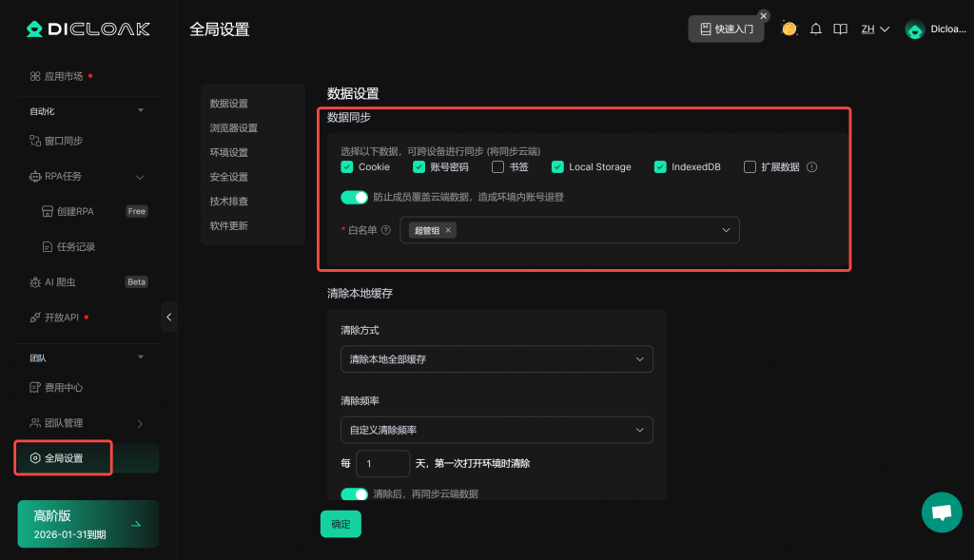Open 应用市场 in the sidebar
This screenshot has height=560, width=974.
(x=63, y=76)
